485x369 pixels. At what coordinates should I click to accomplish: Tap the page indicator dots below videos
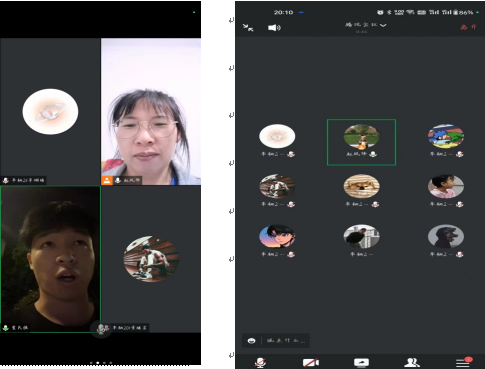(101, 362)
